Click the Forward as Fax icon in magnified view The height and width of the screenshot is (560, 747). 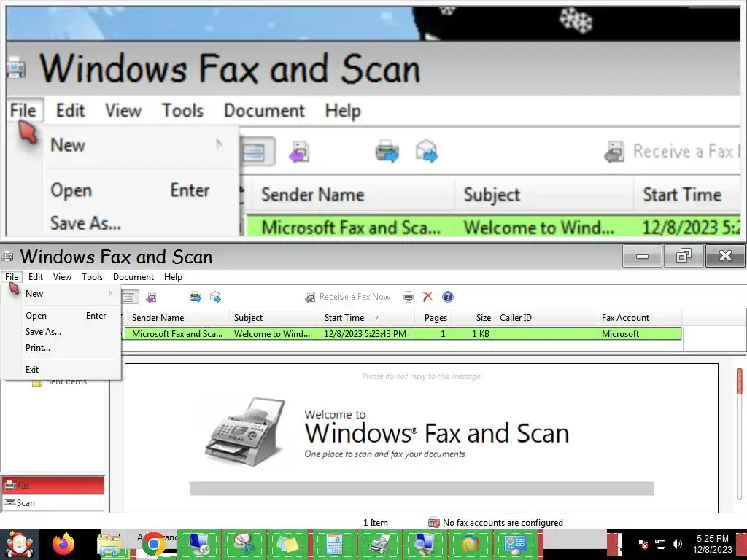click(387, 152)
